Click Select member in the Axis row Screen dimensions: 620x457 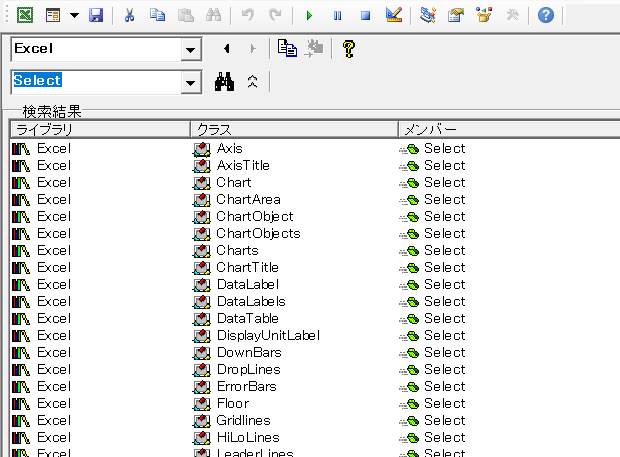[445, 149]
